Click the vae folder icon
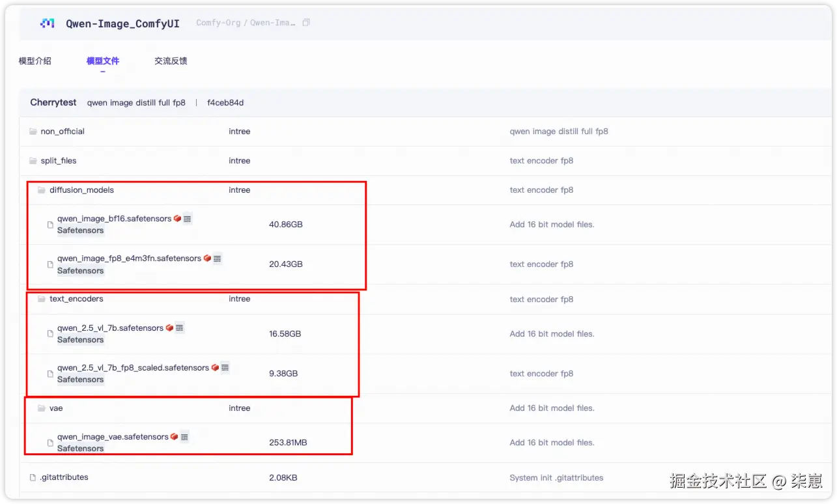The height and width of the screenshot is (504, 837). 42,408
